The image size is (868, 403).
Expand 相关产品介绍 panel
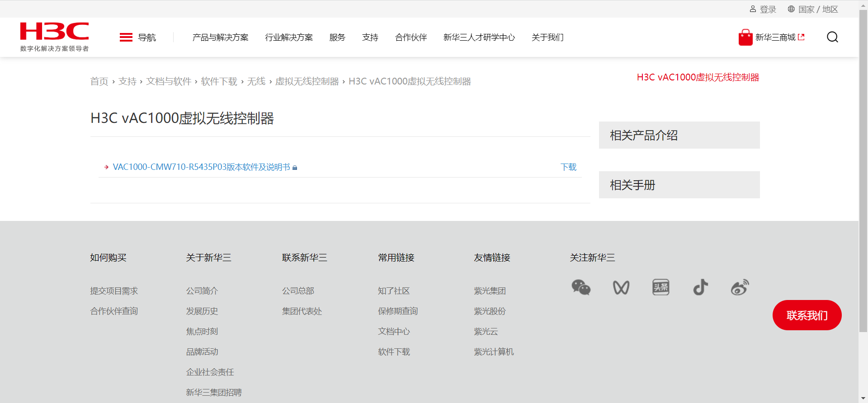[x=679, y=135]
